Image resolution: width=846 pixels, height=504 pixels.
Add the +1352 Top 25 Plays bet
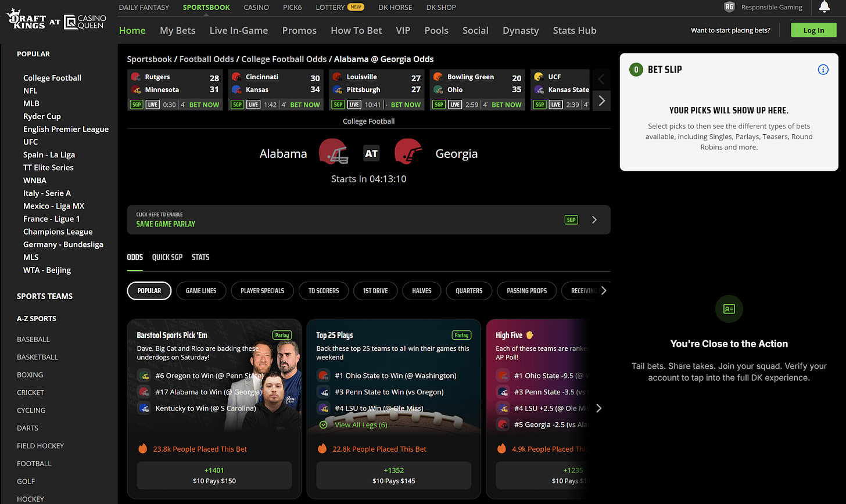click(x=394, y=476)
